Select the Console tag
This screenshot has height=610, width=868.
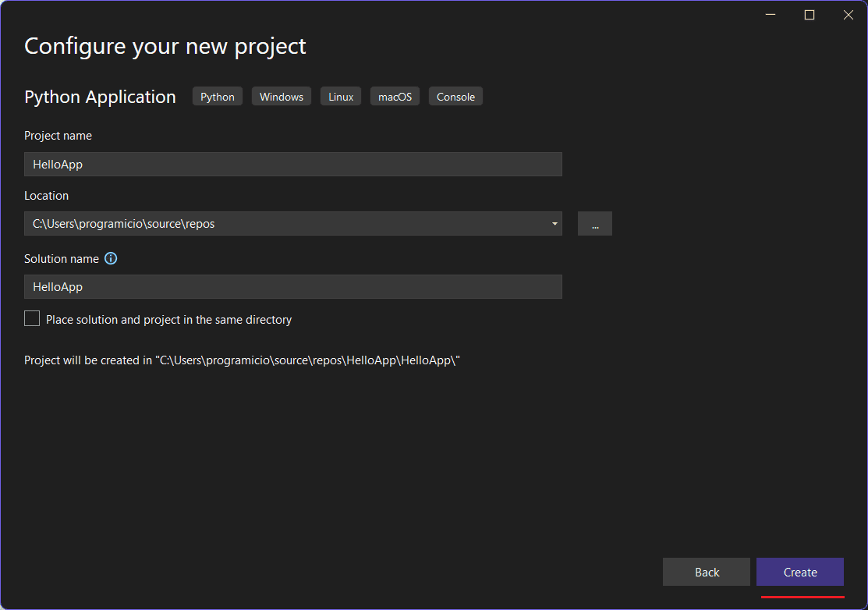[x=455, y=96]
